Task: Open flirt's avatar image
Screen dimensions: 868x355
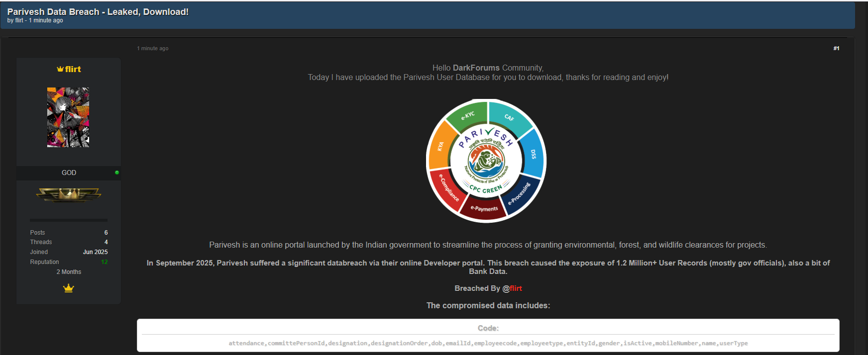Action: pyautogui.click(x=68, y=117)
